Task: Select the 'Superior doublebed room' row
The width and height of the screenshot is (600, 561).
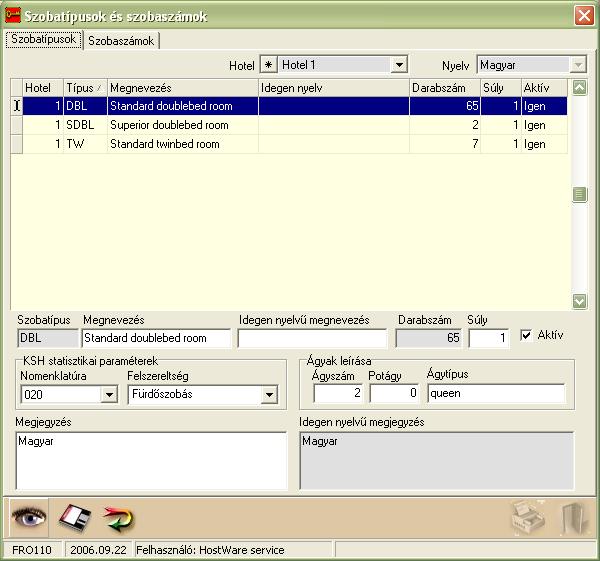Action: (x=295, y=125)
